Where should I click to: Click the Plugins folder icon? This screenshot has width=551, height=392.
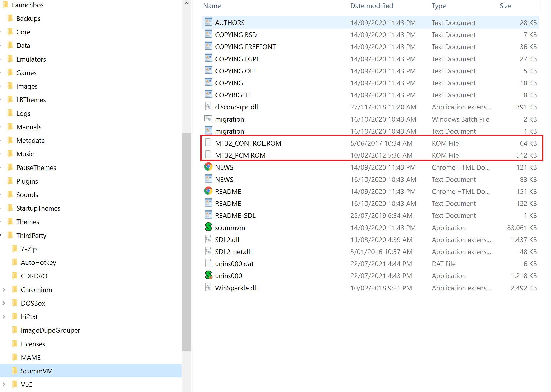[10, 181]
